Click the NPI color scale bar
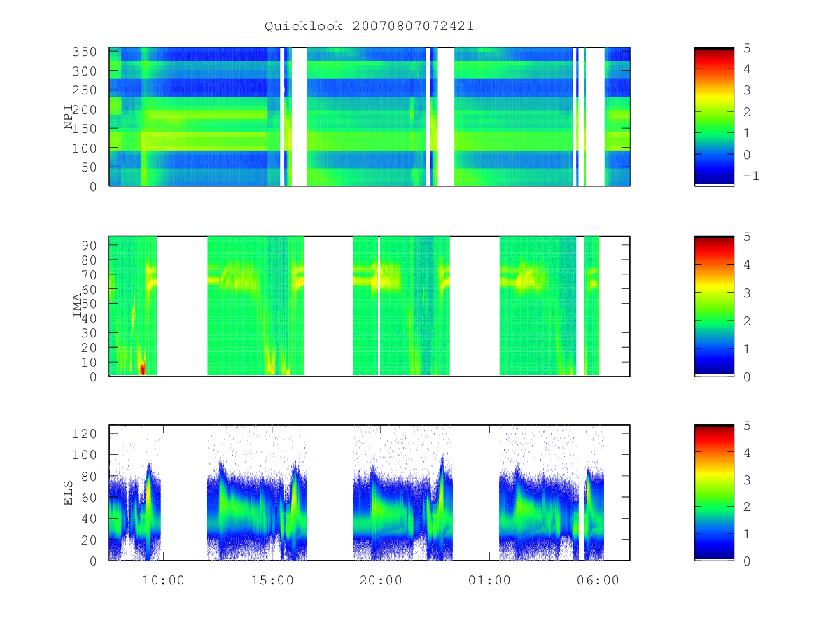The width and height of the screenshot is (840, 630). click(x=714, y=117)
